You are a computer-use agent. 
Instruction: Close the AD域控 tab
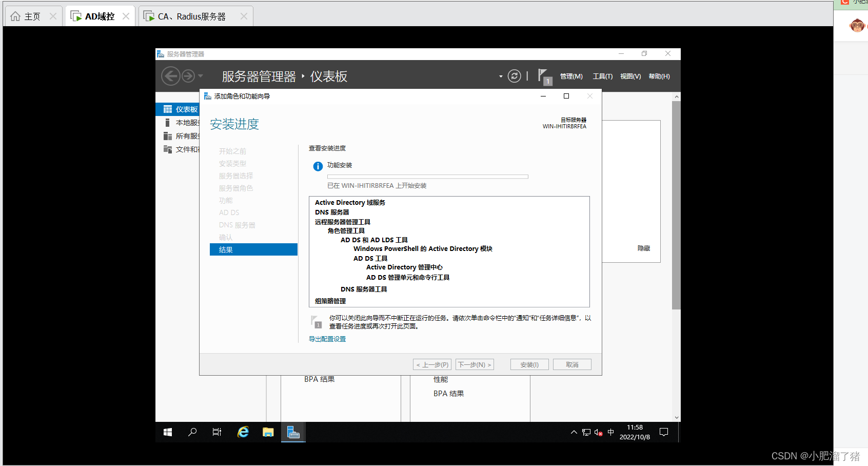tap(126, 16)
